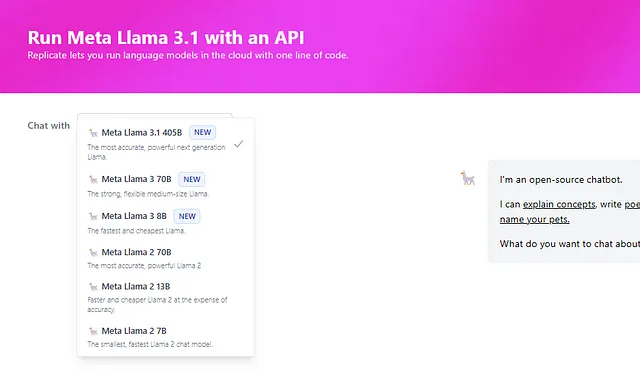The image size is (640, 384).
Task: Click the NEW badge next to Llama 3 70B
Action: click(x=192, y=179)
